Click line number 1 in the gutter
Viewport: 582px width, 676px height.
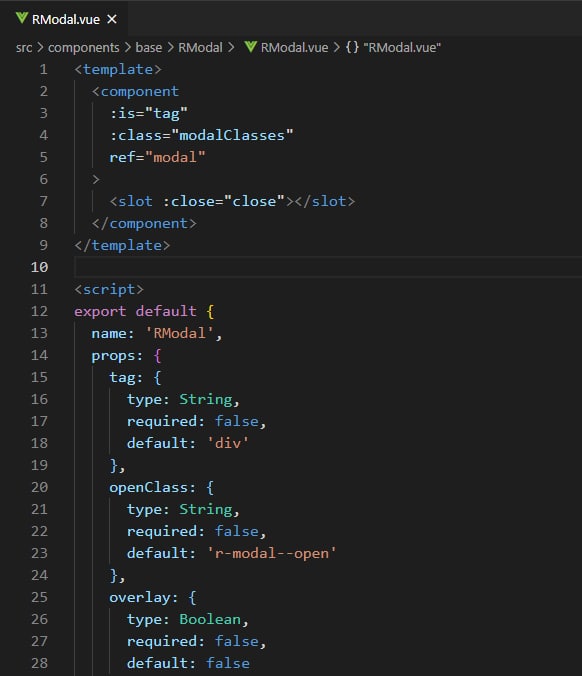(x=44, y=69)
